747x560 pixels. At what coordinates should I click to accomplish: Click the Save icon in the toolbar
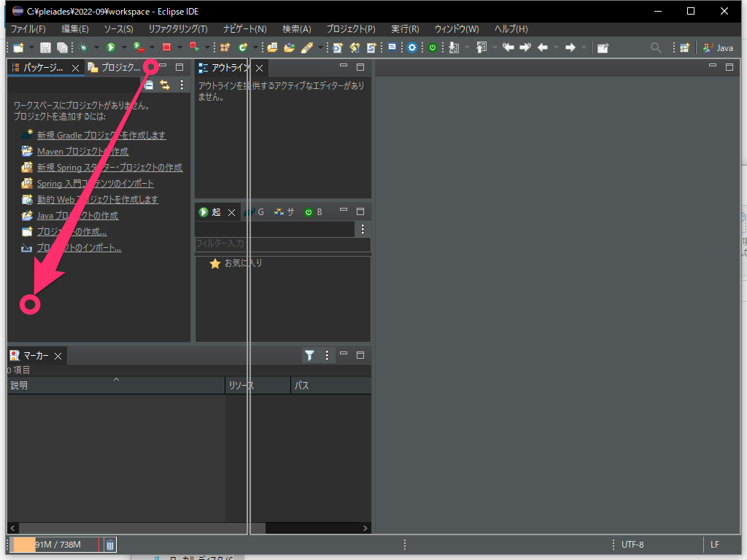45,47
